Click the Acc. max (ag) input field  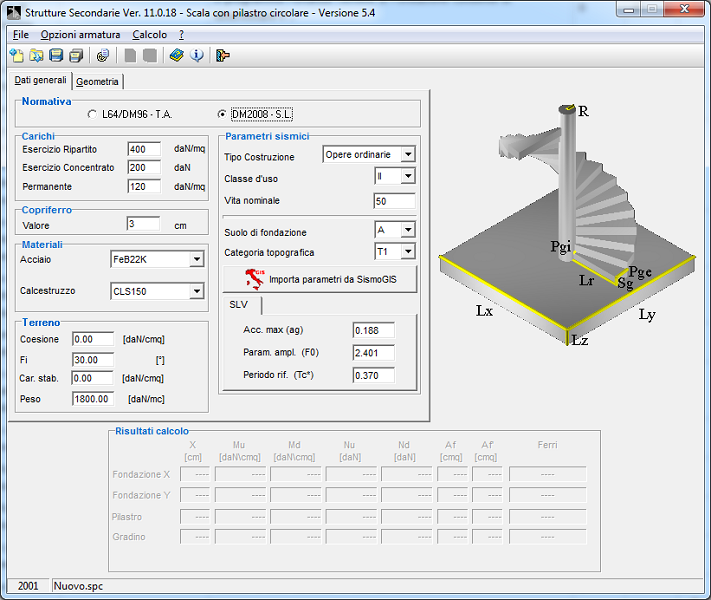coord(374,331)
